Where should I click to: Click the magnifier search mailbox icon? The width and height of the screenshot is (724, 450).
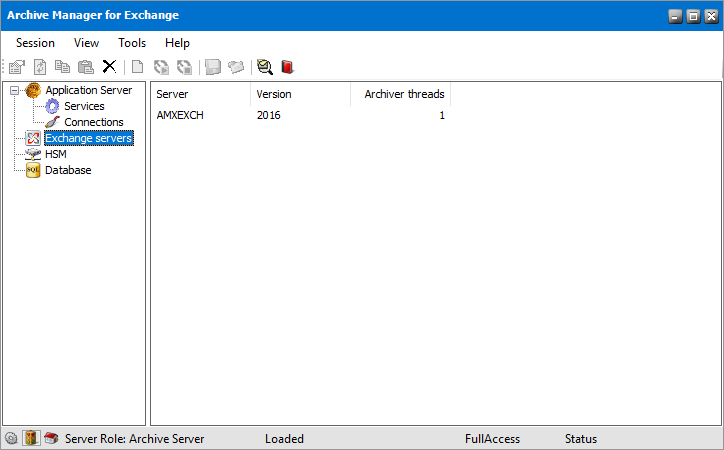[265, 67]
